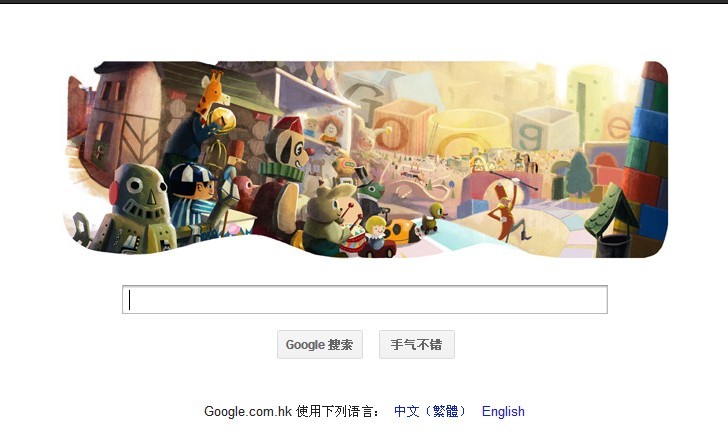
Task: Click the Google search input field
Action: [364, 299]
